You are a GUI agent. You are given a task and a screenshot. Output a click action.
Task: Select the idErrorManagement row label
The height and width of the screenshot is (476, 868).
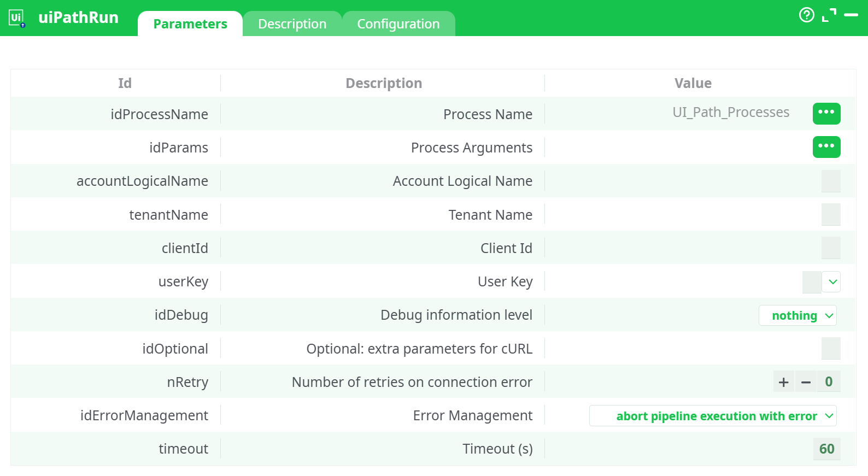pyautogui.click(x=144, y=416)
